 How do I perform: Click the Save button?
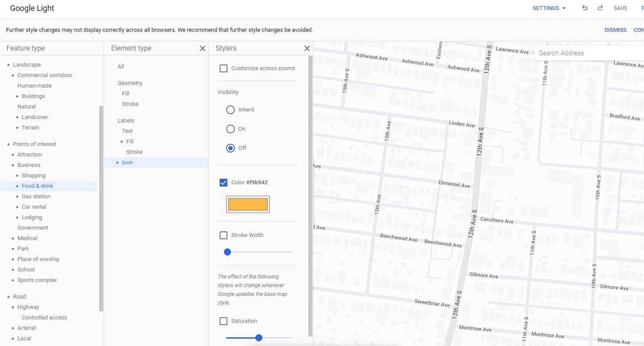tap(620, 8)
